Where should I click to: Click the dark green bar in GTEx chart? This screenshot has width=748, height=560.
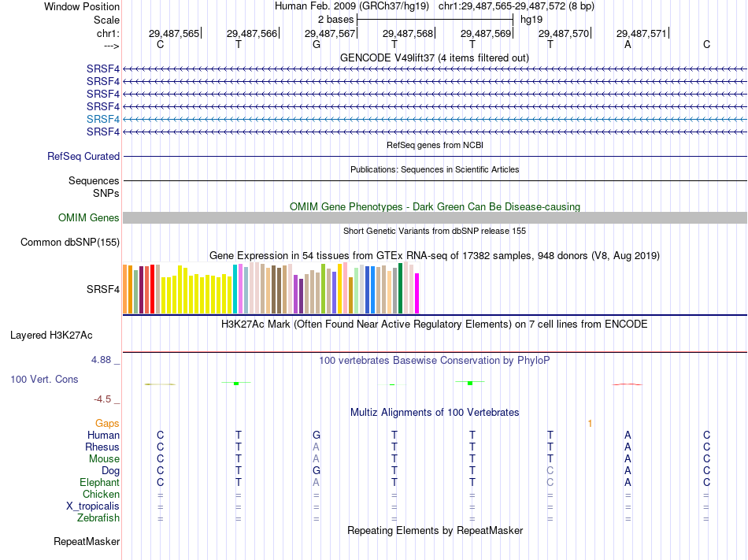[400, 288]
